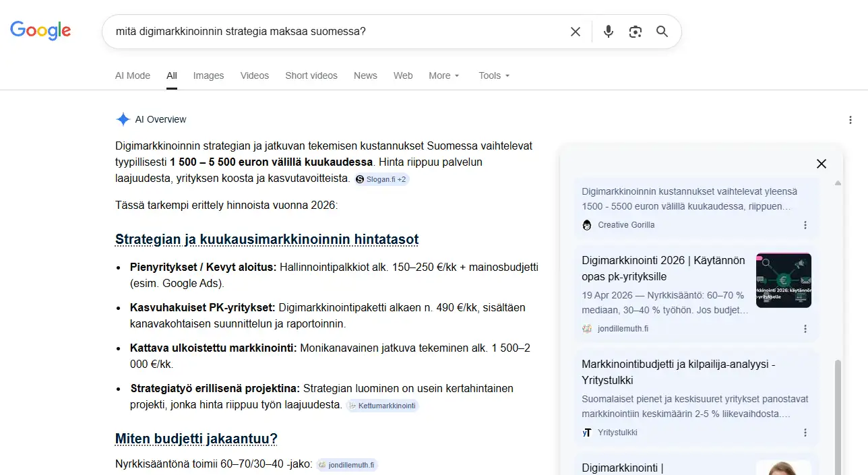
Task: Open the Tools dropdown
Action: click(x=493, y=75)
